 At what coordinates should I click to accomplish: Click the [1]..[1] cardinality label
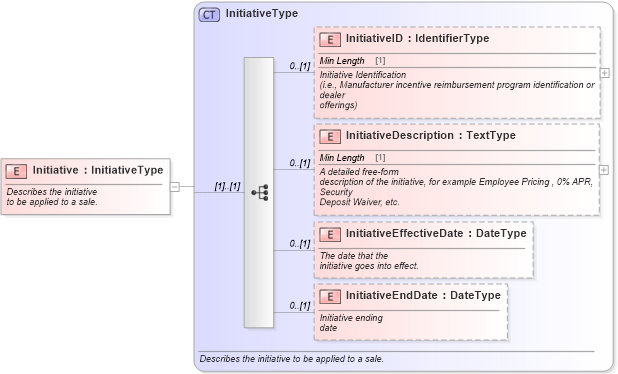227,186
